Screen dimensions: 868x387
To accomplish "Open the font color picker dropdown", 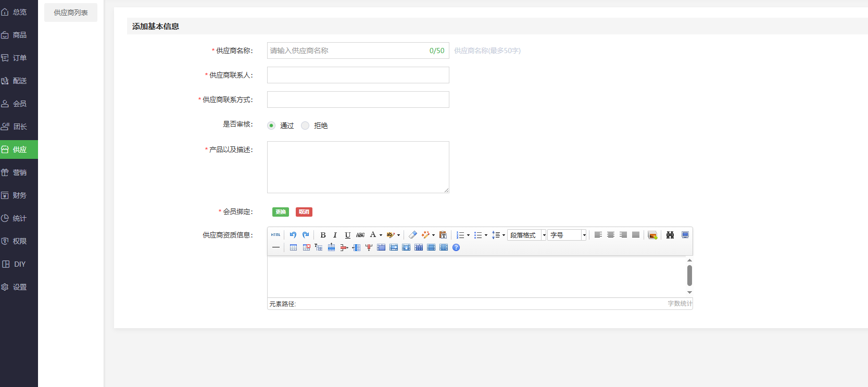I will pyautogui.click(x=381, y=235).
